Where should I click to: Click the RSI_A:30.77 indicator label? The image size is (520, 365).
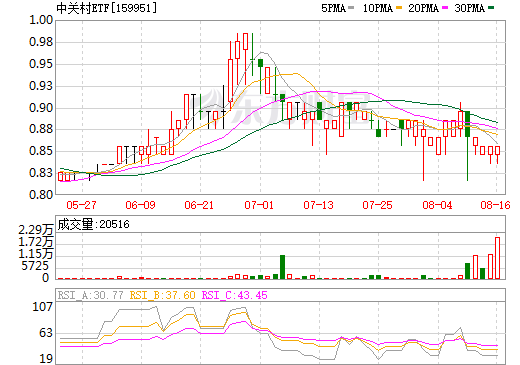click(x=90, y=295)
